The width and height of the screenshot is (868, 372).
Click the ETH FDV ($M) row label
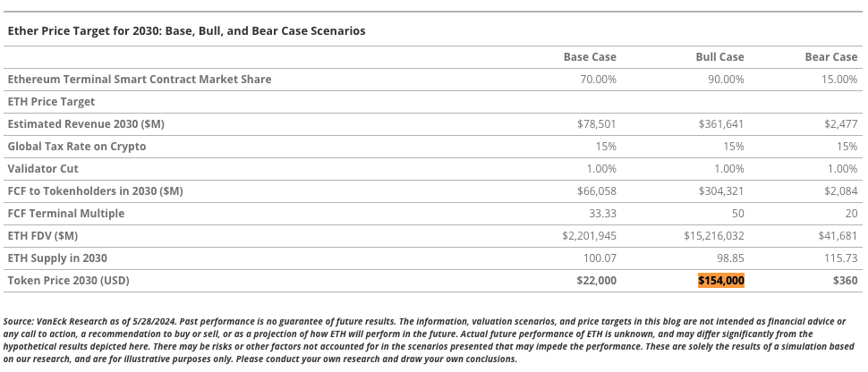click(42, 236)
